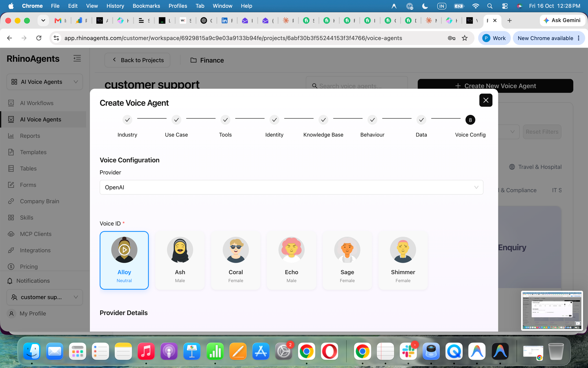Choose the Coral female voice card

[x=236, y=260]
